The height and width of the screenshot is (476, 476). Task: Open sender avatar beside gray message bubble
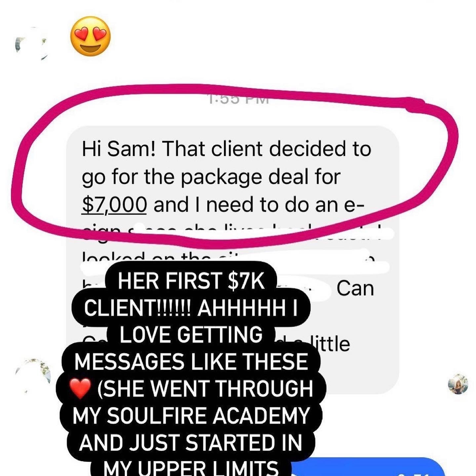click(33, 376)
